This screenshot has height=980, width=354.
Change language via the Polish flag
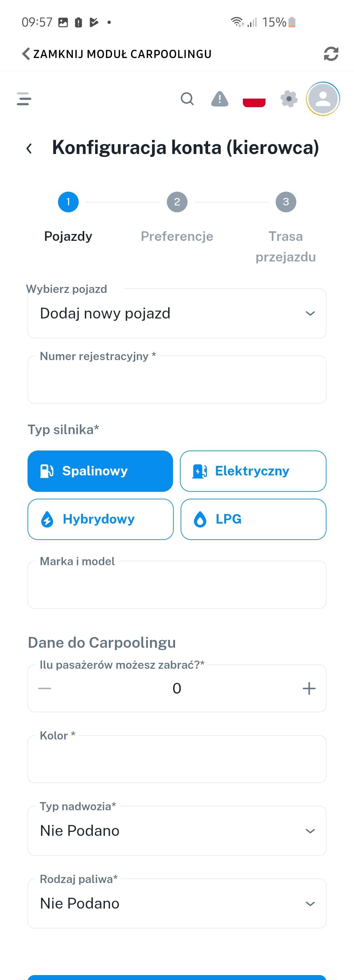(x=254, y=101)
